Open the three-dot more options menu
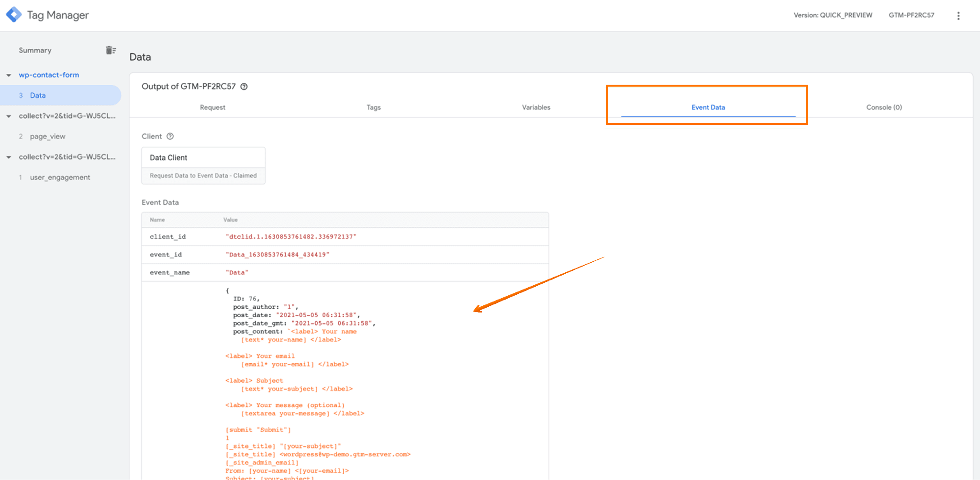 click(958, 16)
